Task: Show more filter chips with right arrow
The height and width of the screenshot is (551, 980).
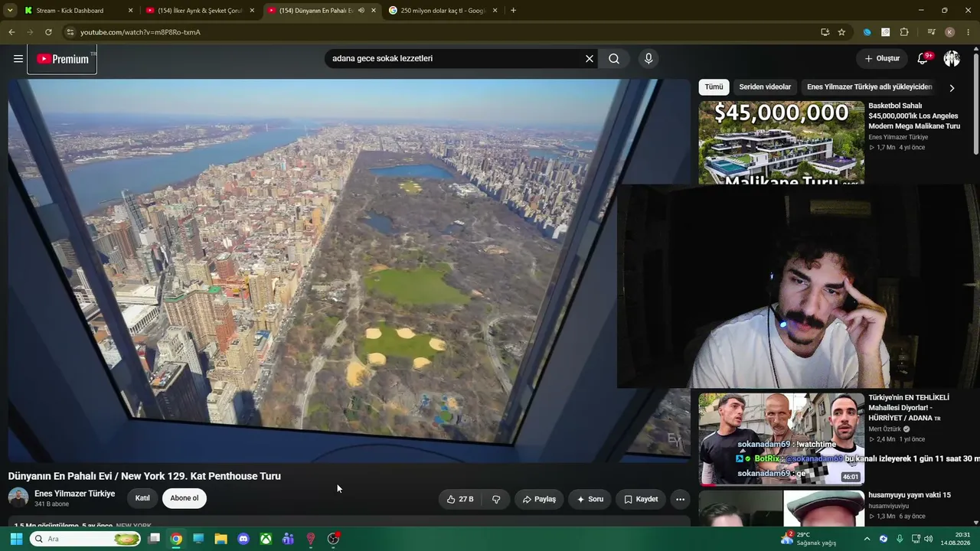Action: pos(952,88)
